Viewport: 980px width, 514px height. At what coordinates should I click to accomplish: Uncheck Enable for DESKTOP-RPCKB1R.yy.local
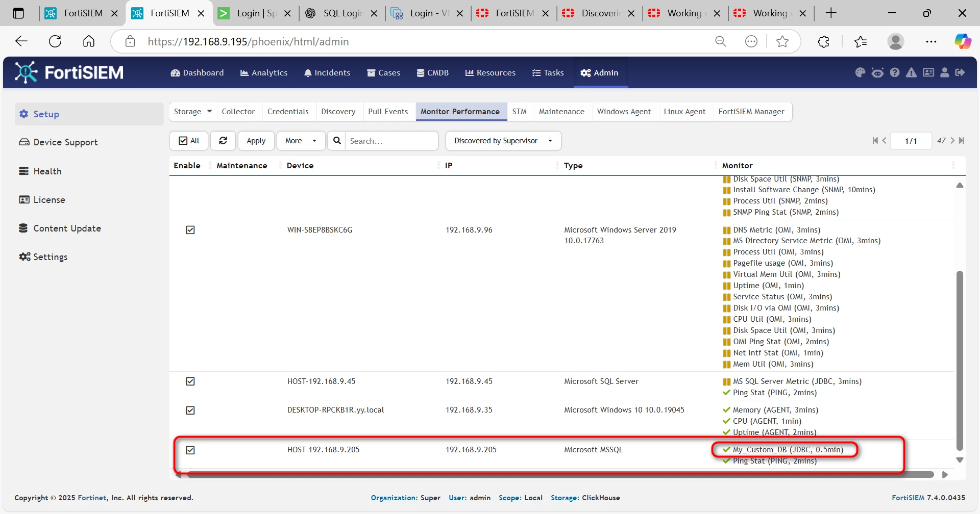(190, 410)
